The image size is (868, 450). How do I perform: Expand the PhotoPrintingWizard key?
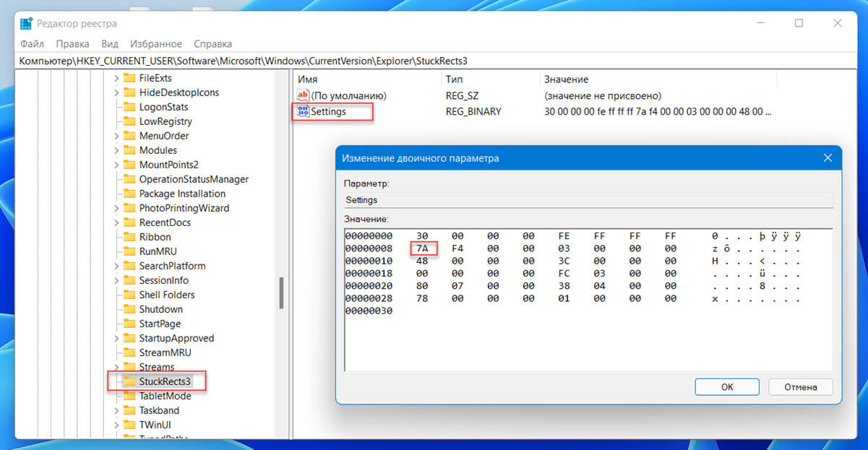tap(116, 208)
